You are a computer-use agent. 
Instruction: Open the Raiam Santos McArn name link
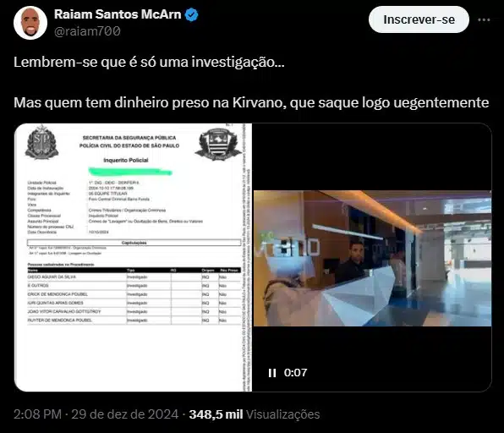(118, 14)
